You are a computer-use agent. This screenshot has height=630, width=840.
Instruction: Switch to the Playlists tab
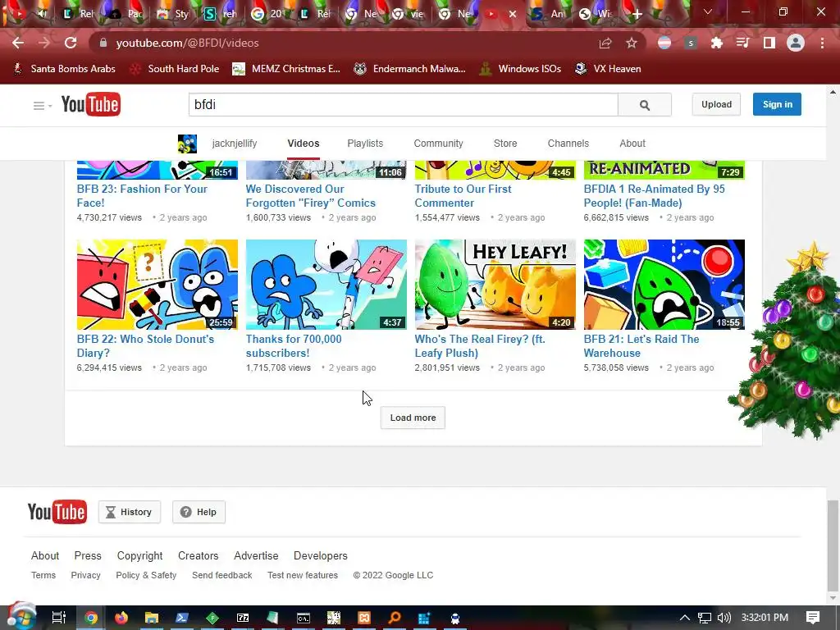point(365,144)
